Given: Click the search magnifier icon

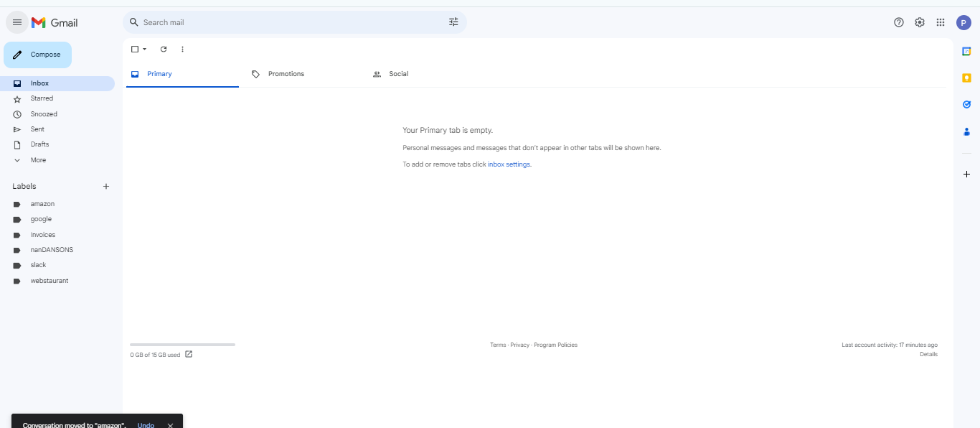Looking at the screenshot, I should pos(133,22).
